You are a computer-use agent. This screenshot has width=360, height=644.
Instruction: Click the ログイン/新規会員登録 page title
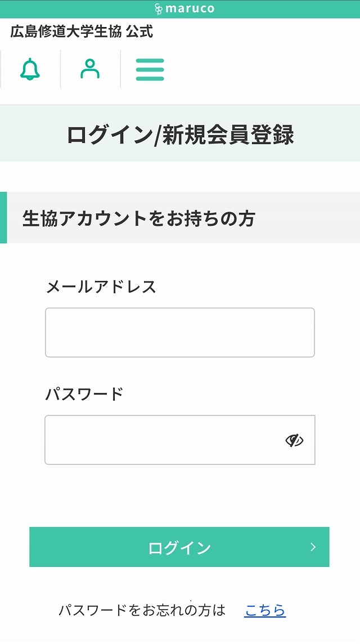pos(180,133)
